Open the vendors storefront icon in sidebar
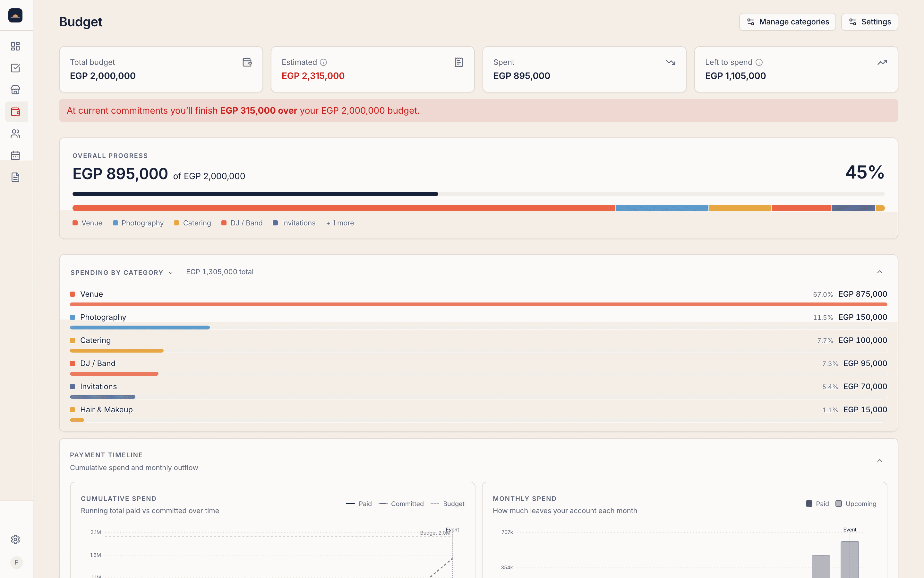This screenshot has height=578, width=924. (x=15, y=90)
